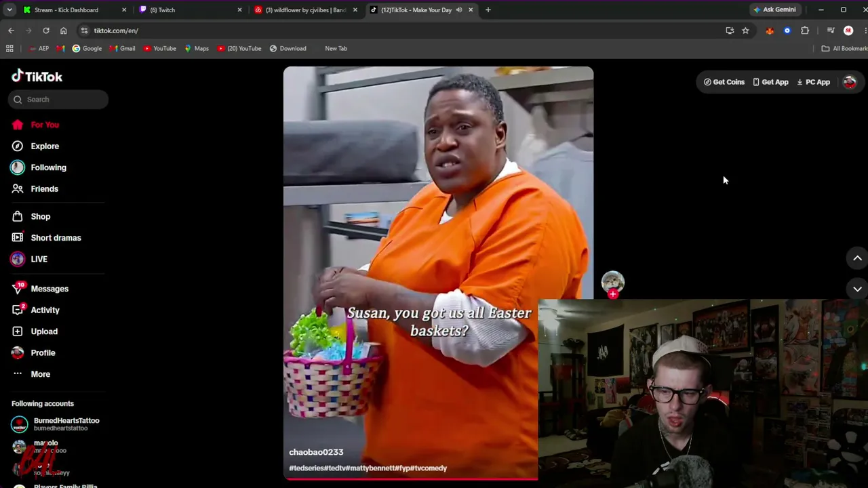Reload the current page

point(46,30)
